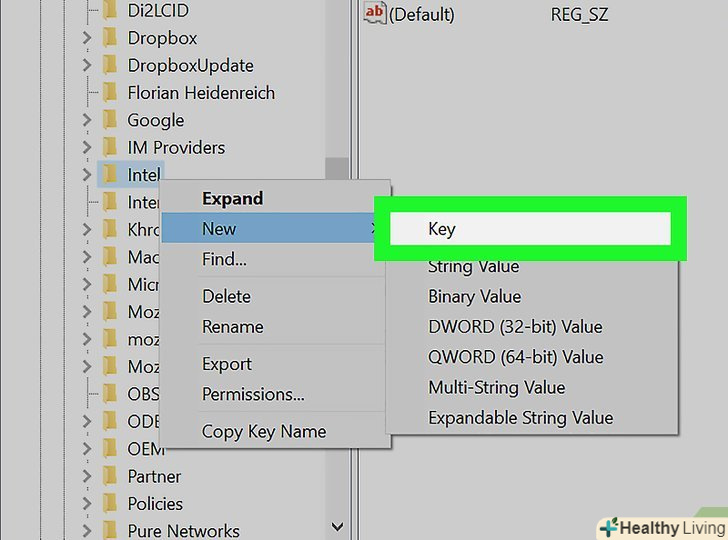Select the (Default) value entry
Screen dimensions: 728x540
(x=422, y=14)
